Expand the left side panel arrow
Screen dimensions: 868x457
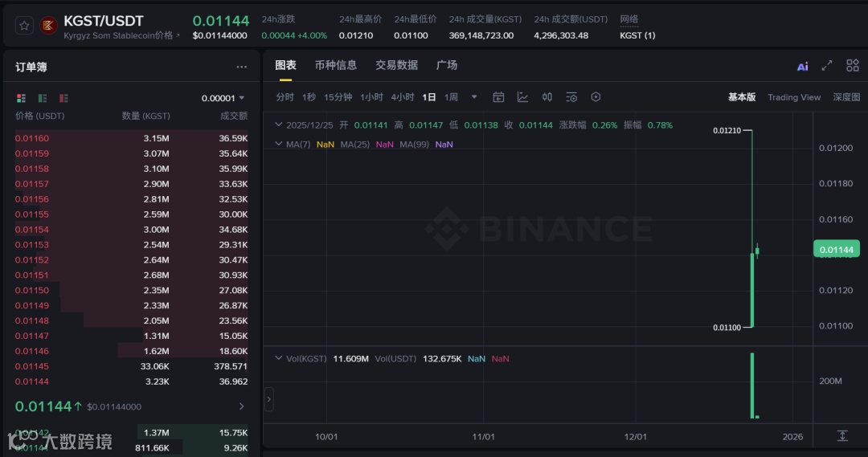point(269,399)
